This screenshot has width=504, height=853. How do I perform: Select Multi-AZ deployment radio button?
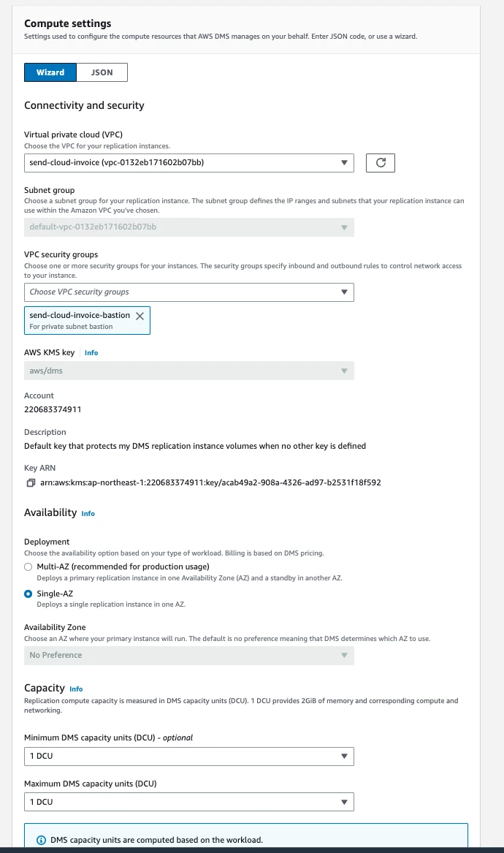click(28, 567)
